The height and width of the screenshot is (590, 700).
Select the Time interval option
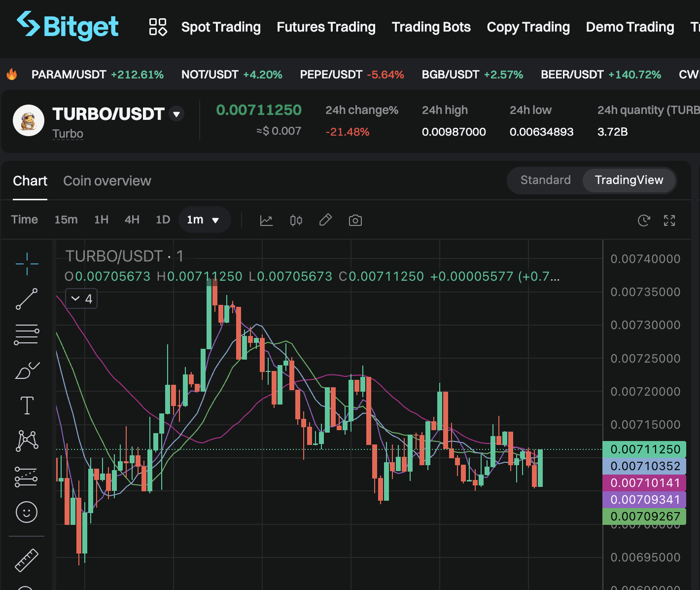25,220
